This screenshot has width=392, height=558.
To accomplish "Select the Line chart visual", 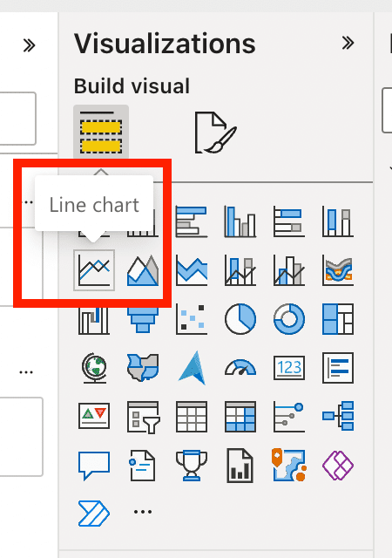I will [94, 270].
